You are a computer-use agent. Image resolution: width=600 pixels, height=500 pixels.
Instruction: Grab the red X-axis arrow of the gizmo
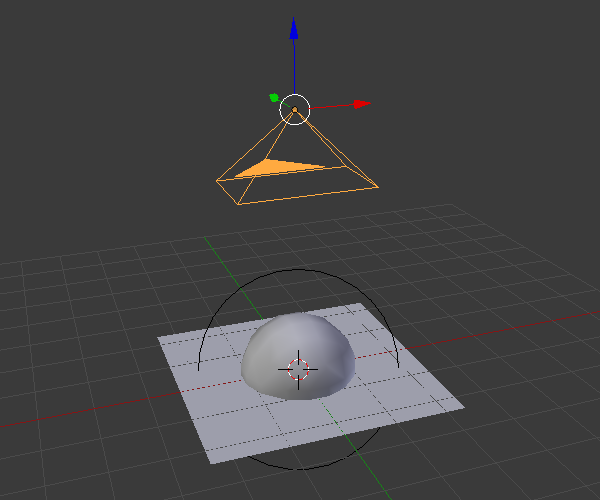click(362, 104)
